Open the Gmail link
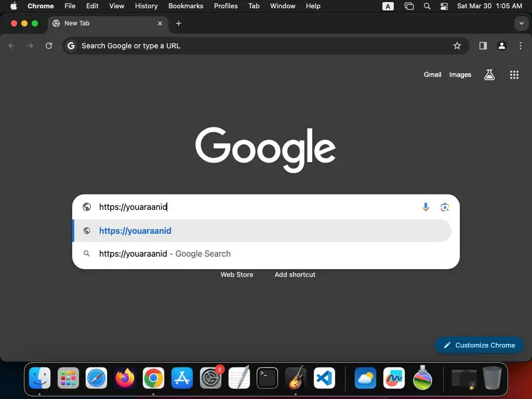The height and width of the screenshot is (399, 532). click(x=432, y=75)
